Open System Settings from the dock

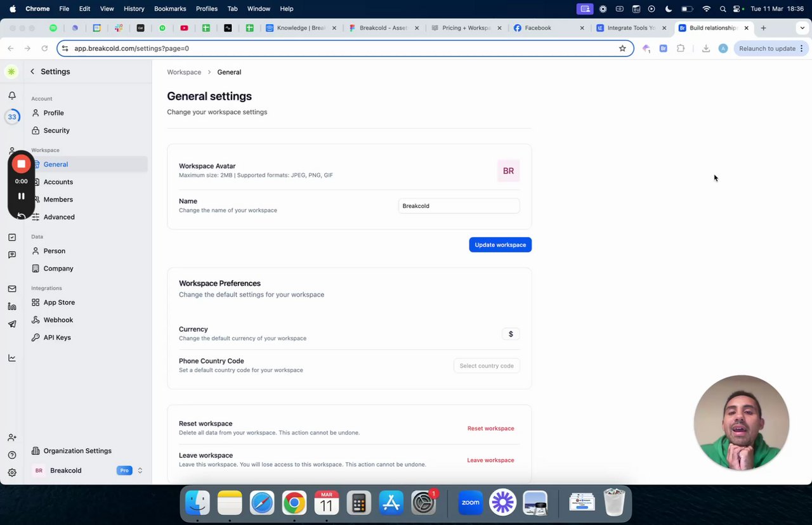423,503
